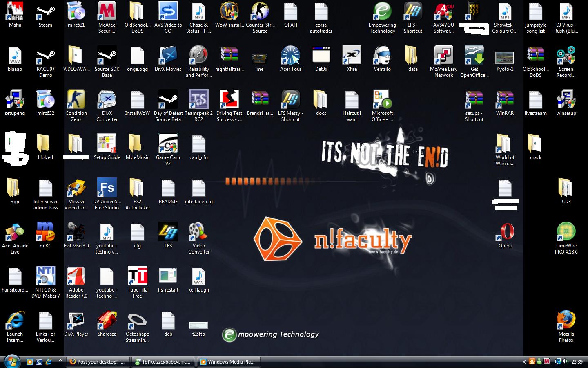Launch the Condition Zero shortcut
Viewport: 588px width, 368px height.
click(x=76, y=106)
